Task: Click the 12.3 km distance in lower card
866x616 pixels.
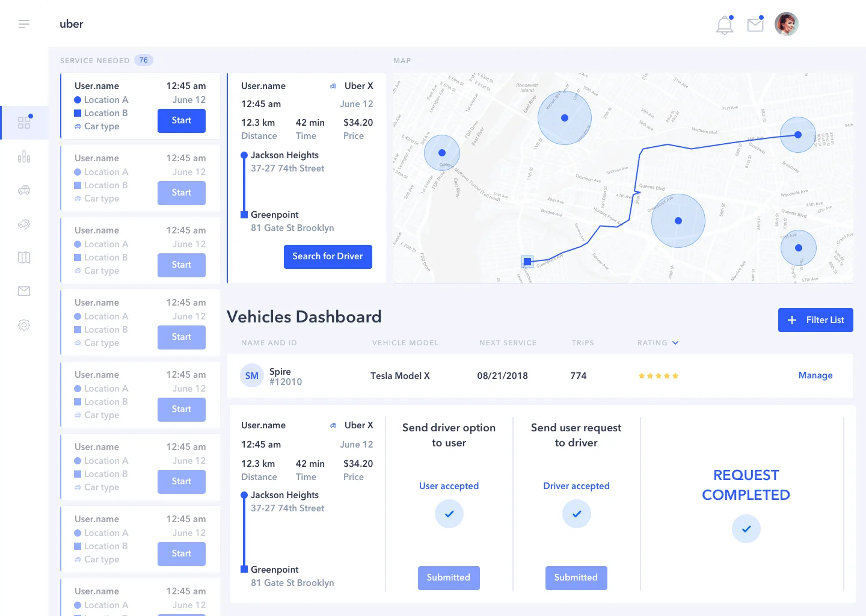Action: [x=258, y=464]
